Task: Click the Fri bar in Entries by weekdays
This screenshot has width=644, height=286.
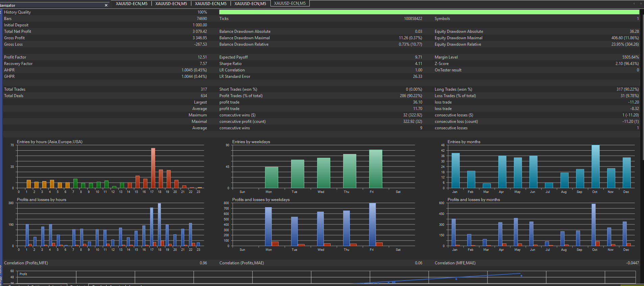Action: pyautogui.click(x=376, y=169)
